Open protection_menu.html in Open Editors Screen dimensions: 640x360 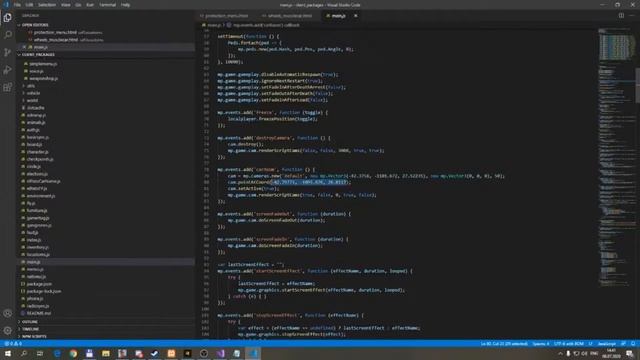(x=55, y=32)
